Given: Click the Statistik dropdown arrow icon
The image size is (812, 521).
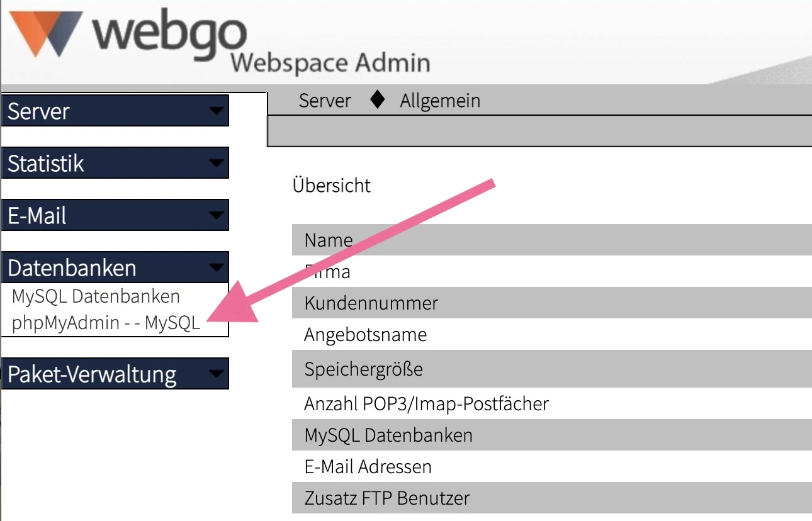Looking at the screenshot, I should tap(215, 163).
